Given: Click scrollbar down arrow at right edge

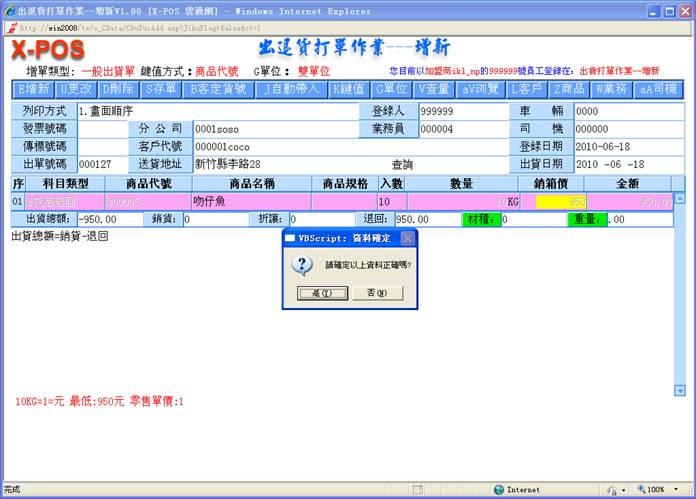Looking at the screenshot, I should (680, 390).
